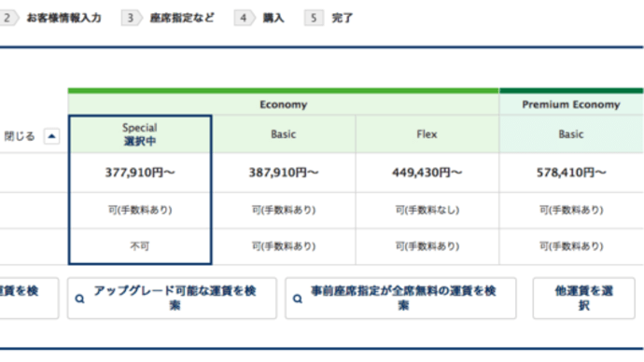
Task: Click 可(手数料なし) cell under Flex
Action: [x=427, y=210]
